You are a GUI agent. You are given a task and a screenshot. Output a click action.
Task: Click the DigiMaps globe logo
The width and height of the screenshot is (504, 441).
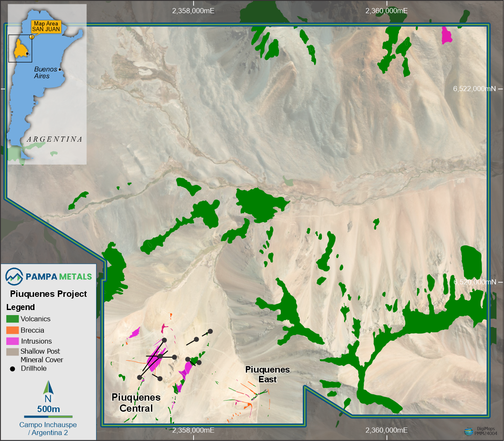coord(468,431)
